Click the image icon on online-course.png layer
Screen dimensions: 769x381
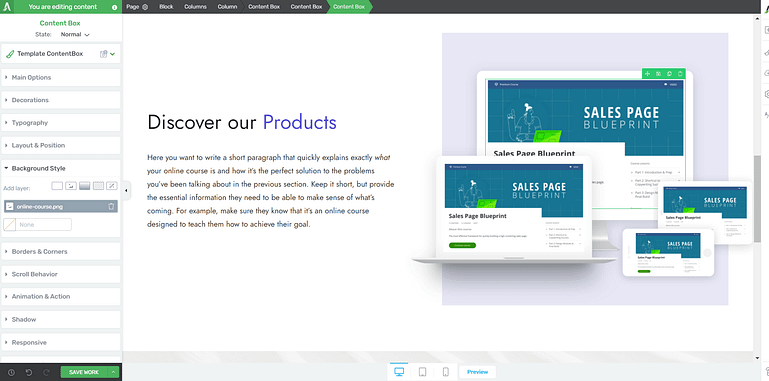[10, 206]
